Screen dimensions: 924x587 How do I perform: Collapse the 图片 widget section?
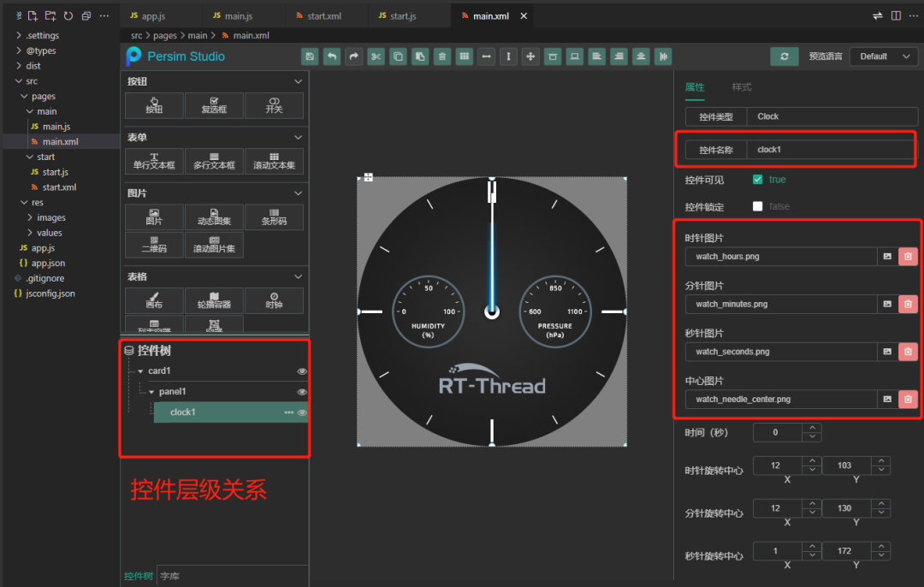point(298,193)
